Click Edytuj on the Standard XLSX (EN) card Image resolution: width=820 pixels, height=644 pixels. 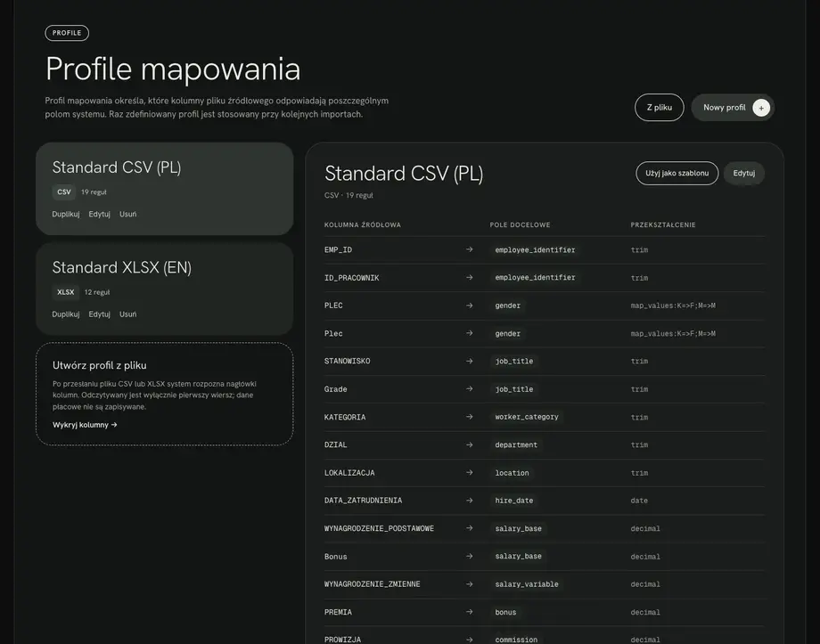[x=99, y=314]
